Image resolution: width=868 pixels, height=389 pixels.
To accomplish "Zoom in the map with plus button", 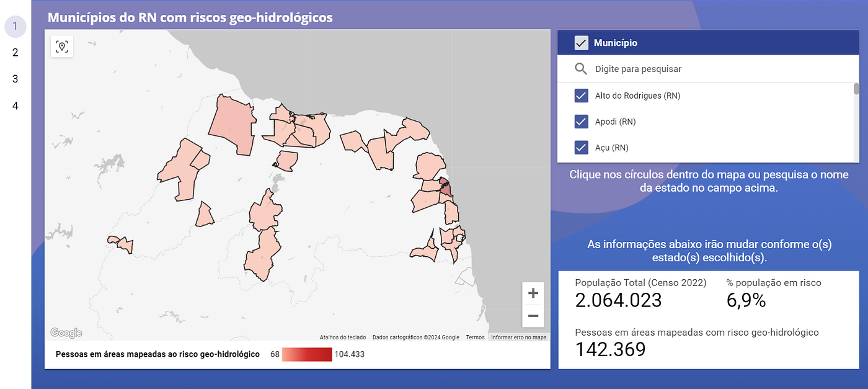I will tap(533, 293).
